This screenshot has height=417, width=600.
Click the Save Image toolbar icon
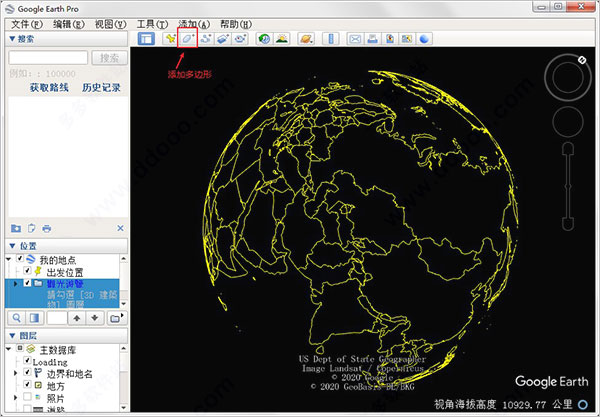pos(390,39)
